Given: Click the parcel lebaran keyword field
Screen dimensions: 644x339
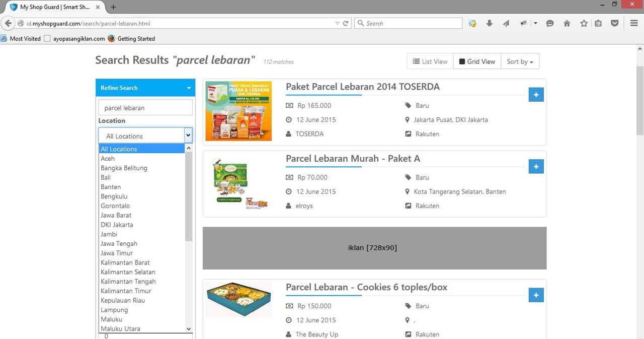Looking at the screenshot, I should point(145,108).
